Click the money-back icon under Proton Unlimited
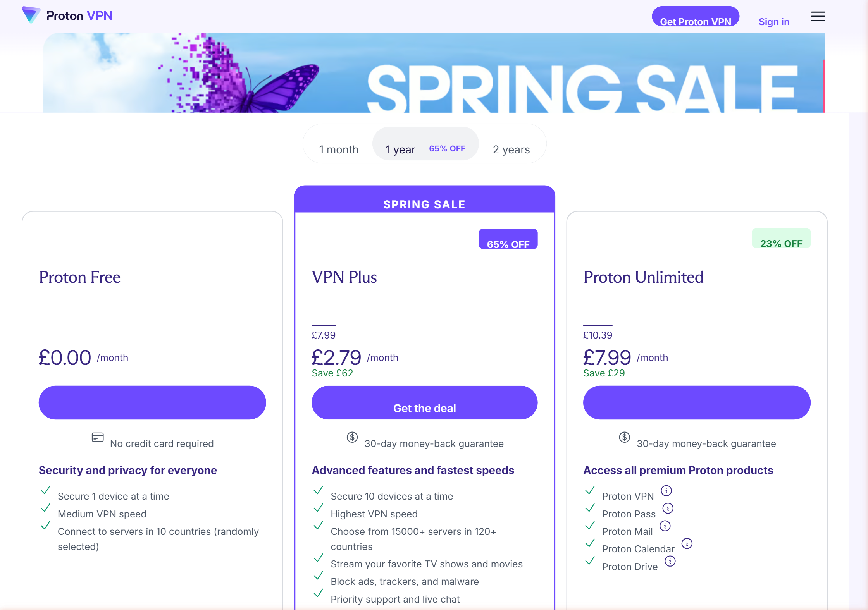The width and height of the screenshot is (868, 610). (x=624, y=438)
